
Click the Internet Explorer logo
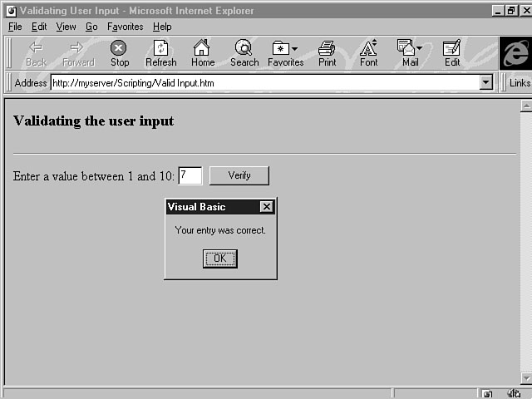[515, 53]
